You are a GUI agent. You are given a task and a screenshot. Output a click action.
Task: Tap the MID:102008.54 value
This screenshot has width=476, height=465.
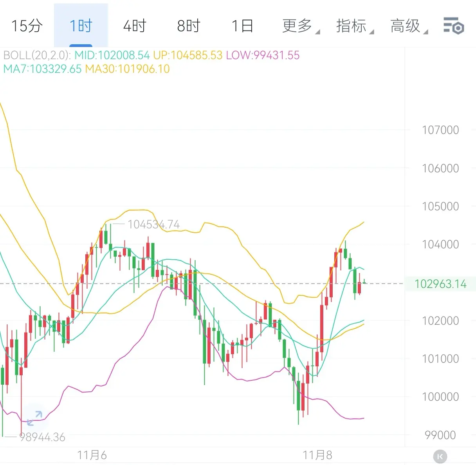pyautogui.click(x=112, y=55)
